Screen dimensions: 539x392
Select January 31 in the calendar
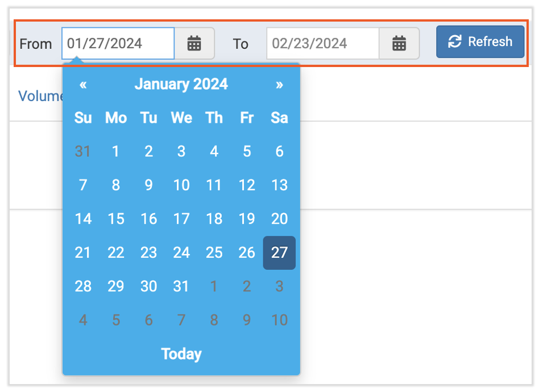[181, 286]
